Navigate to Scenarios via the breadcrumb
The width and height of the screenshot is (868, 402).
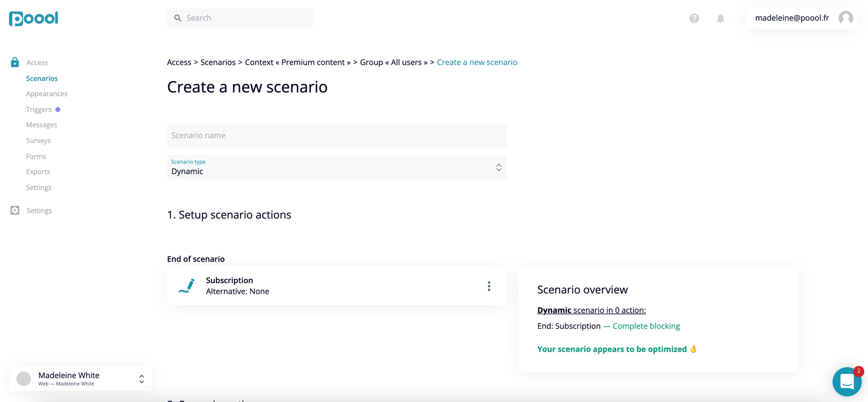218,62
